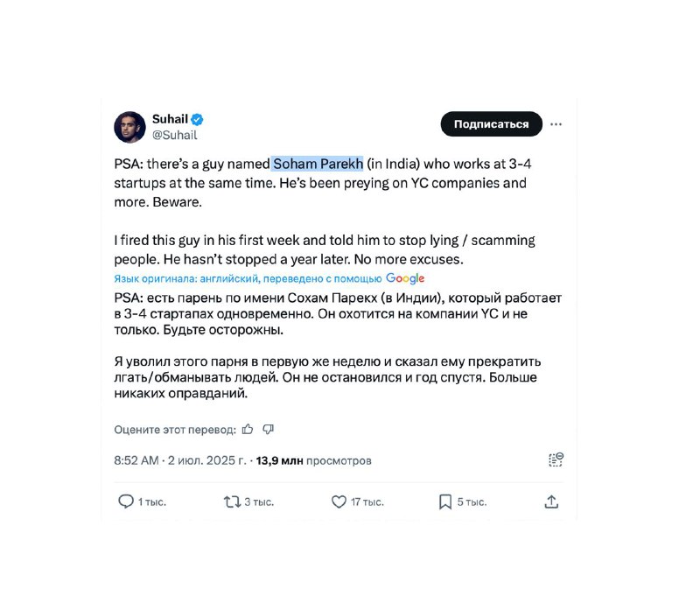Click the translation language notice link
This screenshot has width=700, height=589.
click(248, 278)
